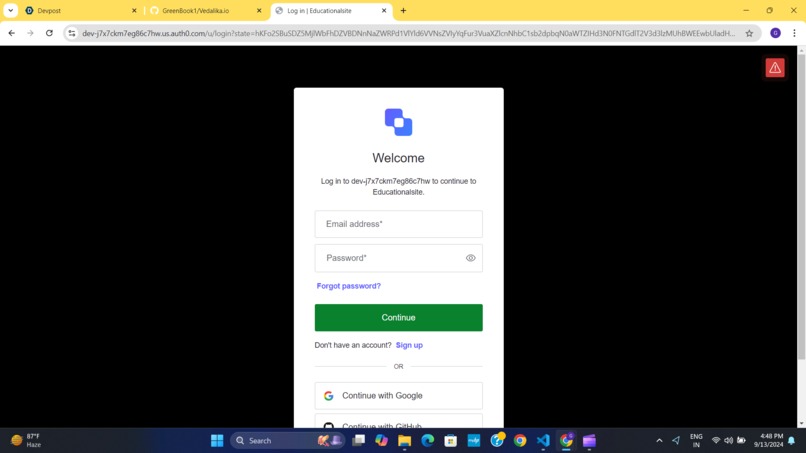Screen dimensions: 806x453
Task: Toggle password visibility eye icon
Action: tap(470, 258)
